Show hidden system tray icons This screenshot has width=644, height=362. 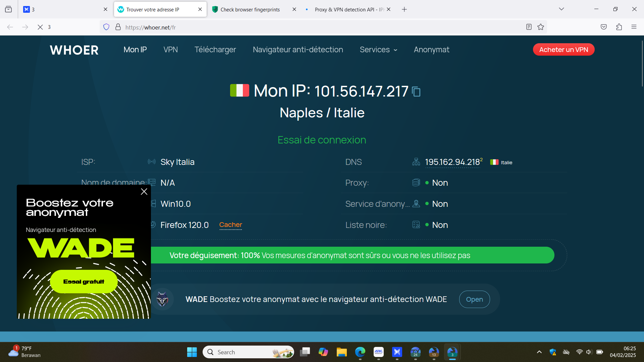tap(539, 352)
